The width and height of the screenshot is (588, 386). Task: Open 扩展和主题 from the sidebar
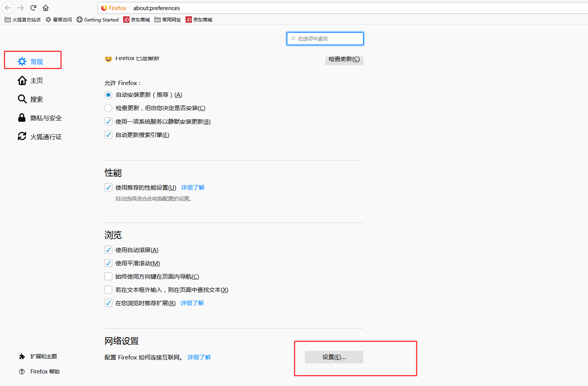38,356
